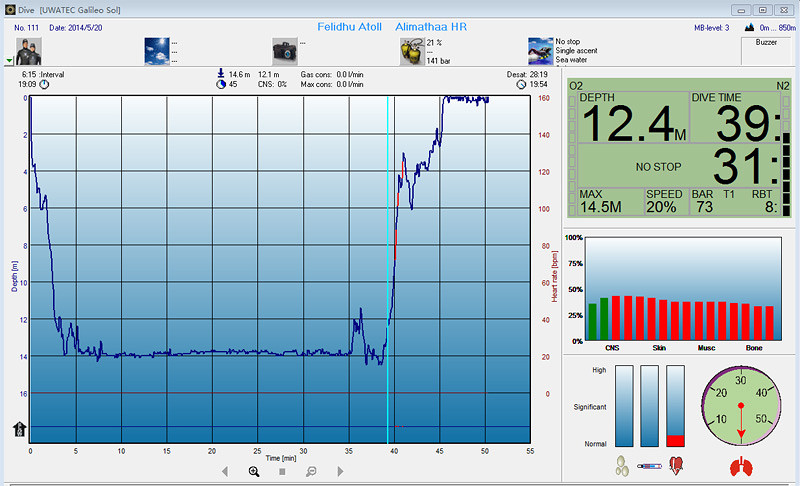This screenshot has width=800, height=486.
Task: Click the camera equipment icon
Action: [x=285, y=51]
